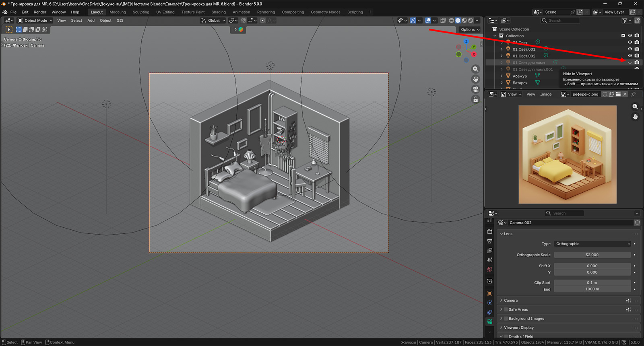The width and height of the screenshot is (644, 346).
Task: Click the new collection icon in outliner
Action: (637, 21)
